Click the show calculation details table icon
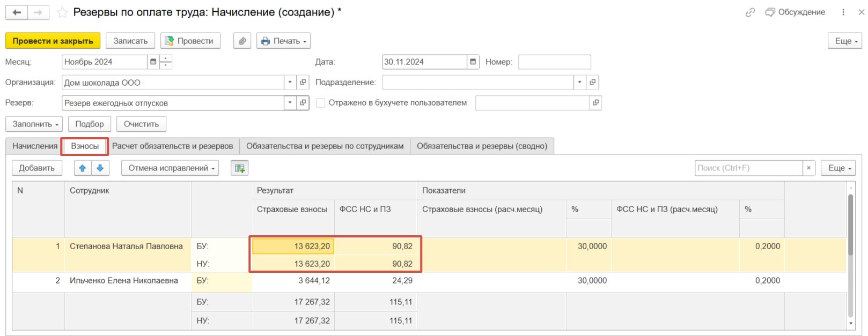Viewport: 868px width, 336px height. [x=239, y=168]
